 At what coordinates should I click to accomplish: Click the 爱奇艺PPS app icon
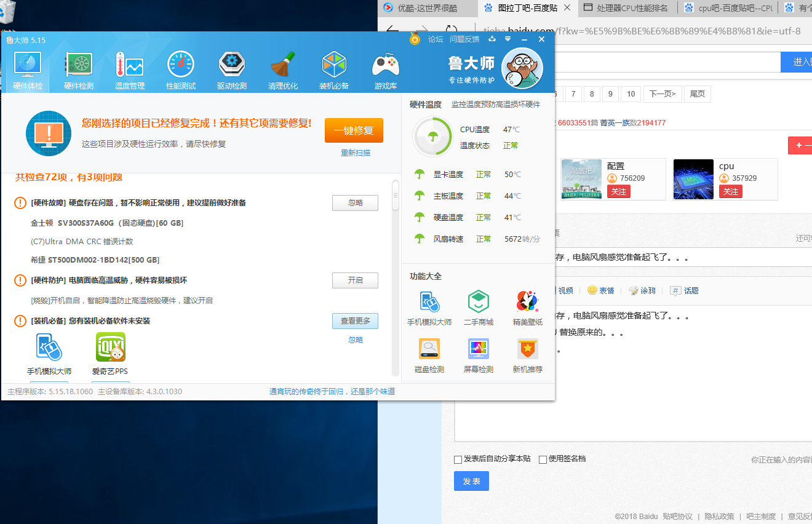111,347
